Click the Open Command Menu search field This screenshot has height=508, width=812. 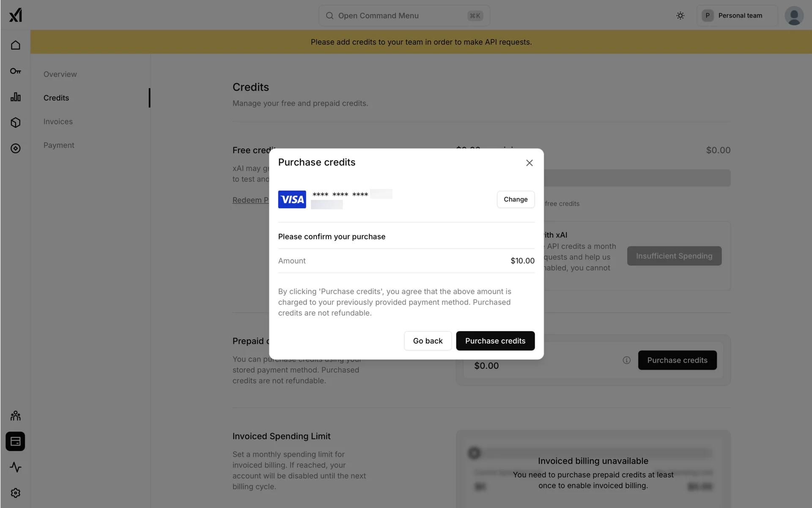404,16
